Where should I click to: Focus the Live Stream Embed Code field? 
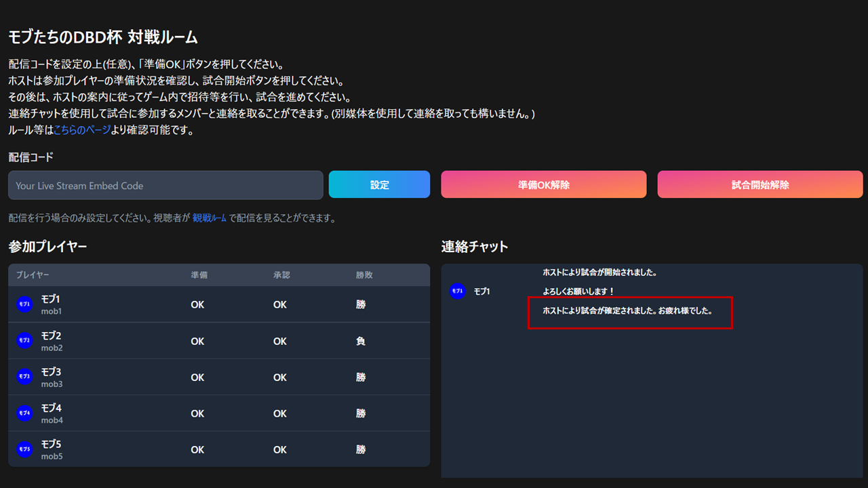click(x=165, y=185)
